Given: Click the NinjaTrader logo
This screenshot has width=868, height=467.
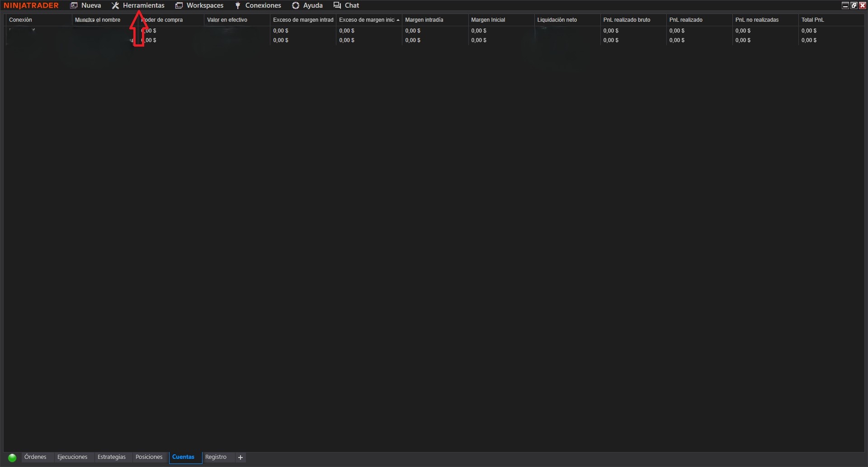Looking at the screenshot, I should (31, 5).
